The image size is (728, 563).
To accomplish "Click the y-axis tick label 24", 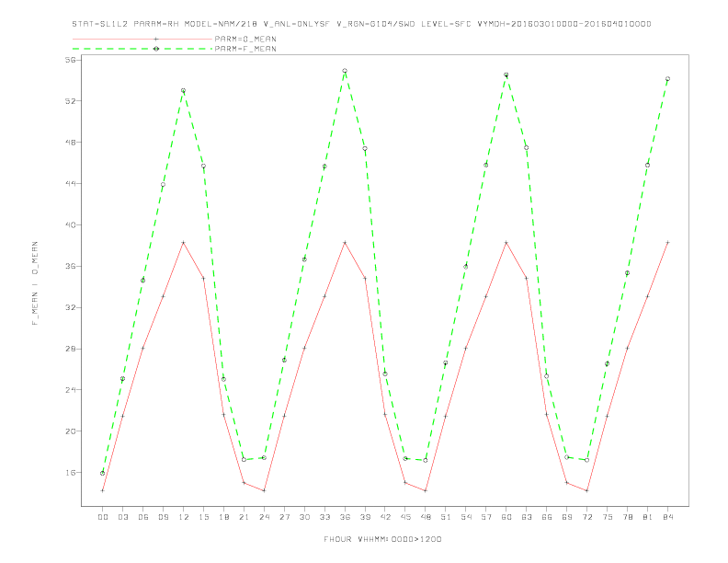I will pyautogui.click(x=71, y=390).
